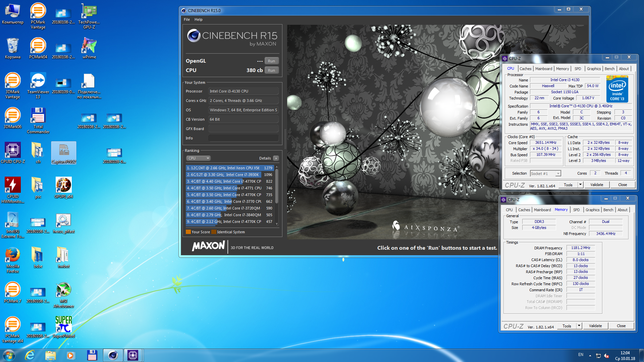Switch to CPU tab in lower CPU-Z
This screenshot has height=362, width=644.
click(509, 210)
